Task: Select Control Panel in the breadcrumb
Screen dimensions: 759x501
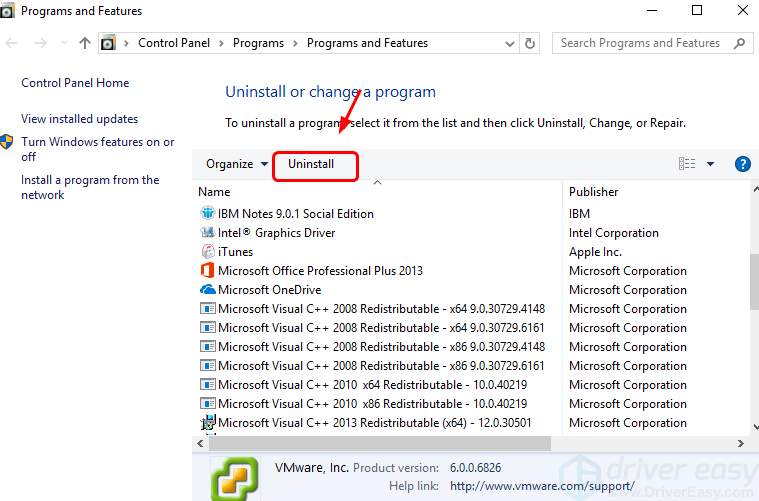Action: click(x=174, y=43)
